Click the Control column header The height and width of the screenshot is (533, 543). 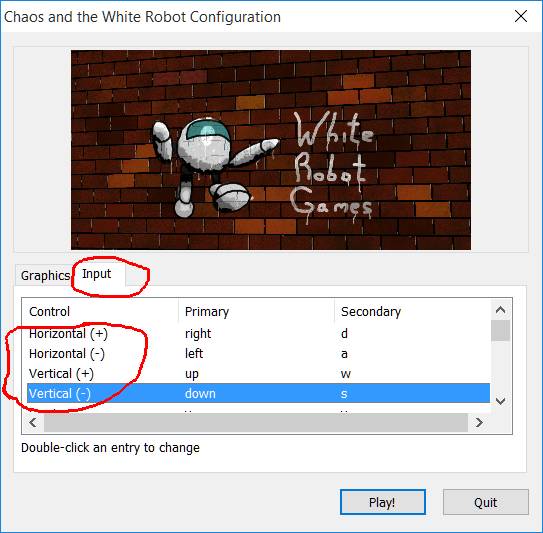(x=100, y=311)
